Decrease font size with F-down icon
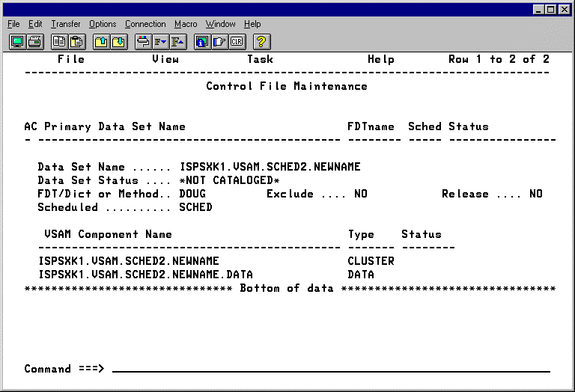 point(160,42)
